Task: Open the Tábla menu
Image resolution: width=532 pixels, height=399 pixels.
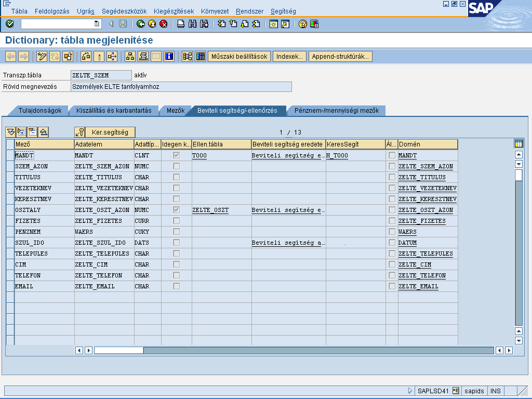Action: (x=19, y=11)
